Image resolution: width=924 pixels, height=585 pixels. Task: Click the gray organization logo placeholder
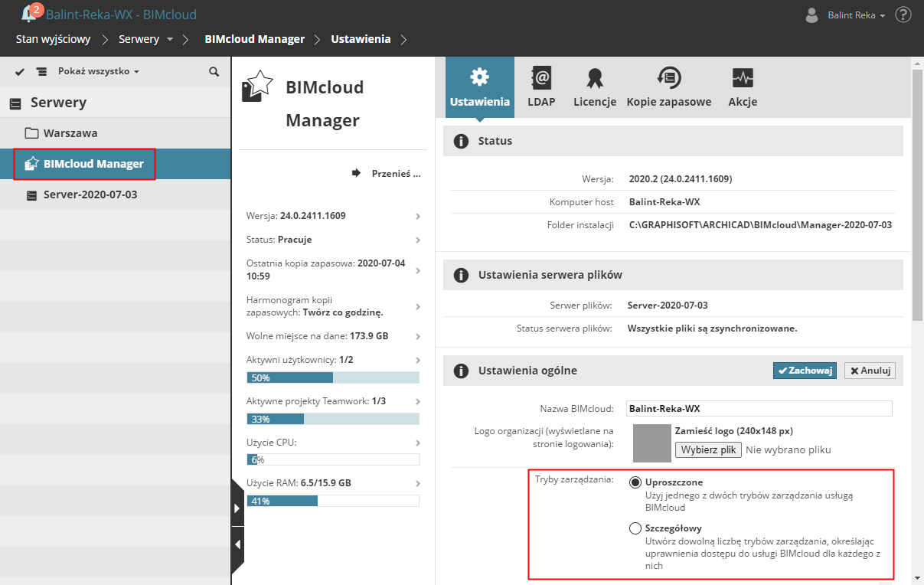point(652,443)
